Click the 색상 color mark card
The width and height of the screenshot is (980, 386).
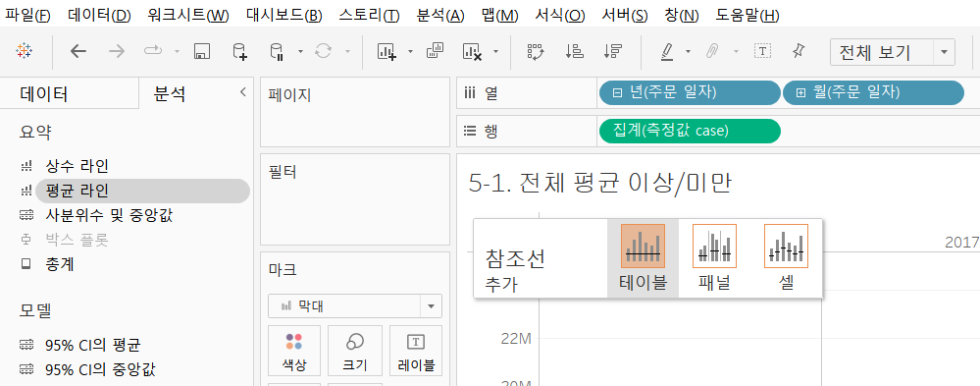point(293,351)
